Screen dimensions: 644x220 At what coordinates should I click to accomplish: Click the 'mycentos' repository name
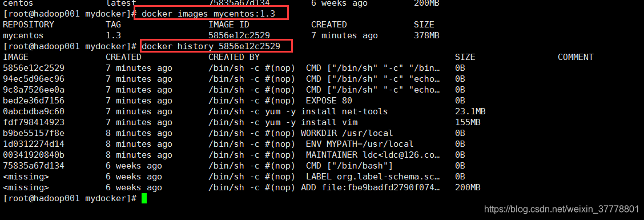click(x=23, y=36)
